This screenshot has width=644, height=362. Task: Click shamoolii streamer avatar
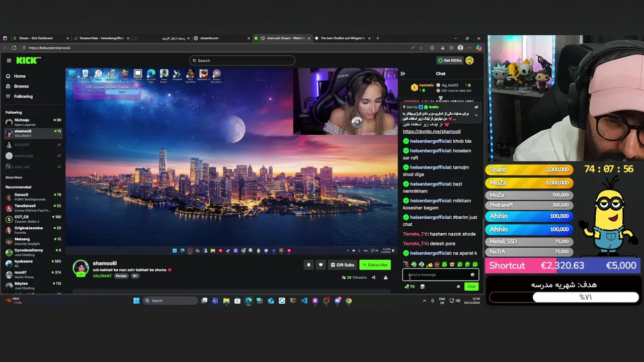(80, 268)
